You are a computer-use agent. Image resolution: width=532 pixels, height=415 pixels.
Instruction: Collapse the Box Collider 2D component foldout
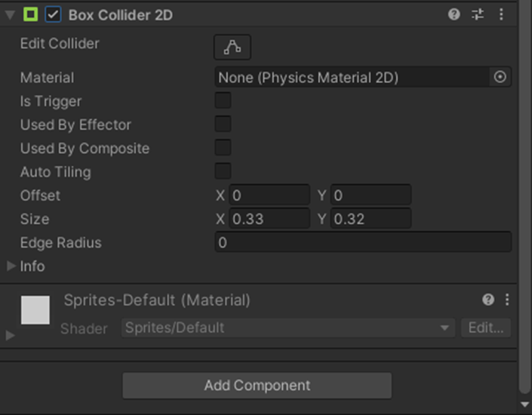pyautogui.click(x=10, y=15)
